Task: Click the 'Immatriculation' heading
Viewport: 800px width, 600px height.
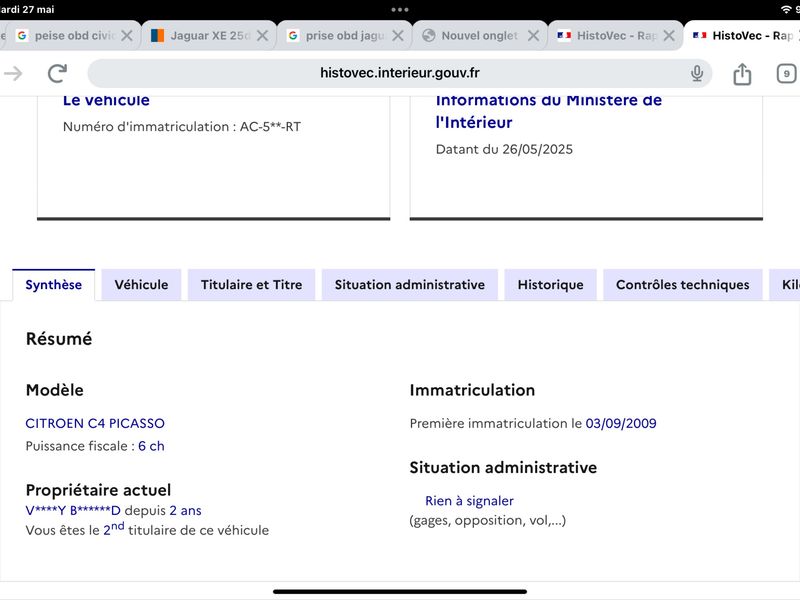Action: pyautogui.click(x=472, y=390)
